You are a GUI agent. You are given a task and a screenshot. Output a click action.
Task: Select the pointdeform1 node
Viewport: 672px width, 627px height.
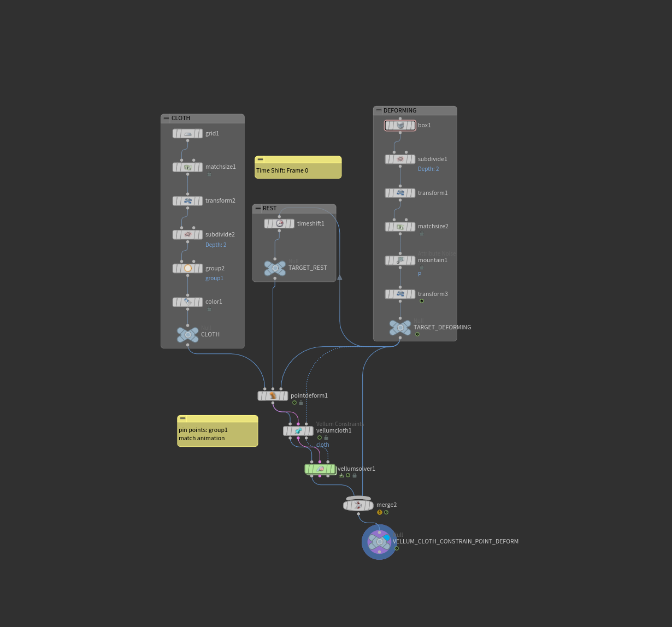[x=273, y=396]
